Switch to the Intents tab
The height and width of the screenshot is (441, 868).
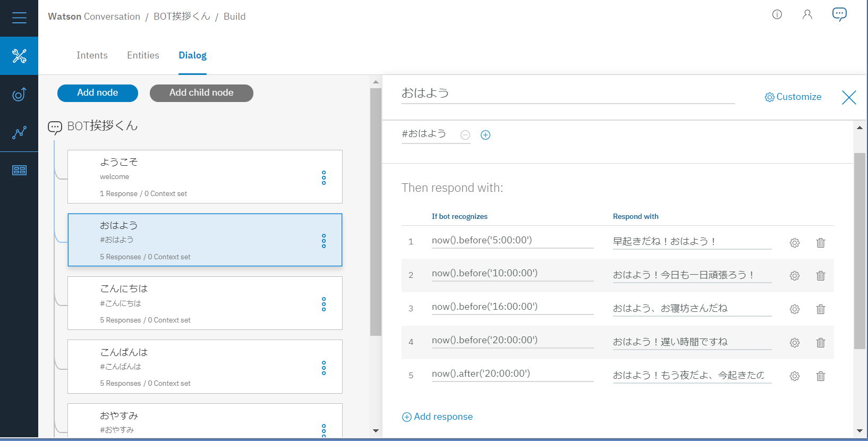[x=92, y=55]
